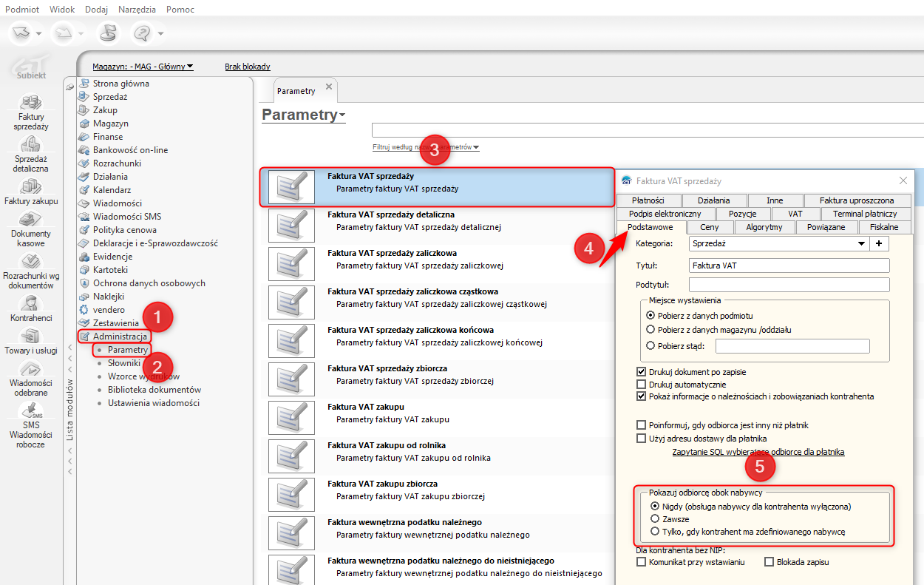Open Magazyn: MAG - Główny dropdown

(143, 67)
